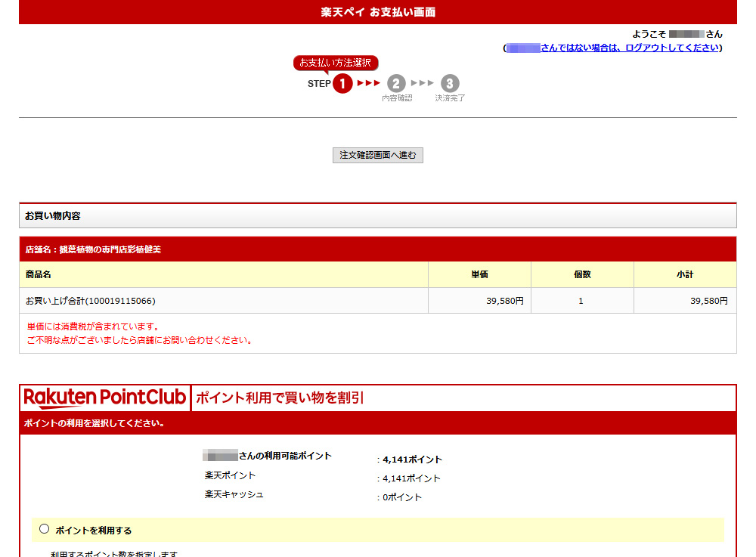Click red arrows between steps 1 and 2
Screen dimensions: 756x557
point(369,83)
